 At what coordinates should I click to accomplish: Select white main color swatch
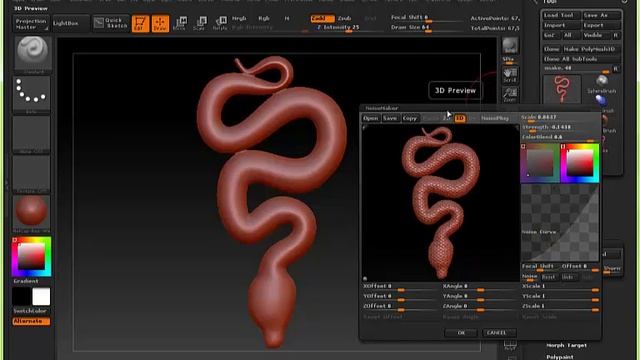point(41,297)
